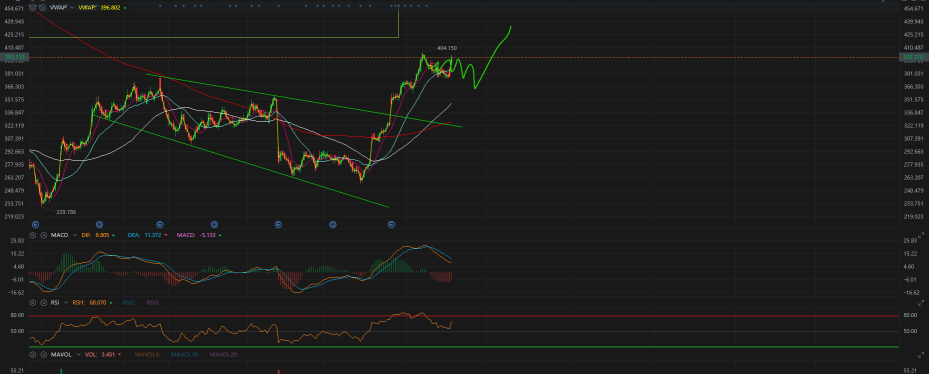The image size is (929, 374).
Task: Remove the VWAP indicator with X icon
Action: coord(43,7)
